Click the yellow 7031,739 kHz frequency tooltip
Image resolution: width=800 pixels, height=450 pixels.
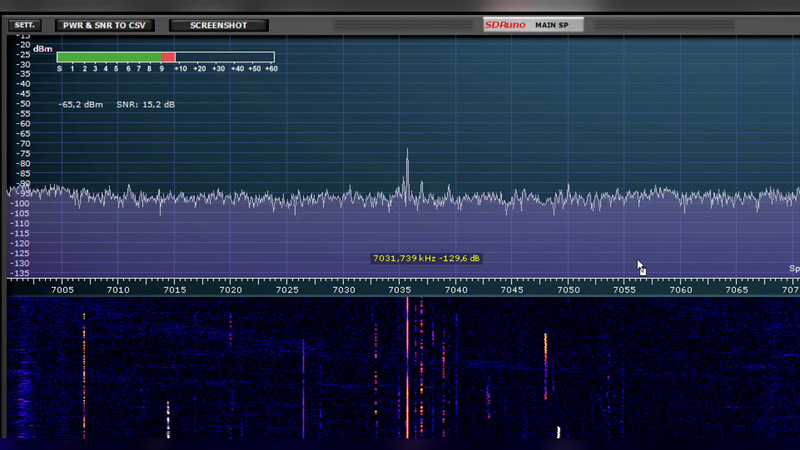click(427, 258)
